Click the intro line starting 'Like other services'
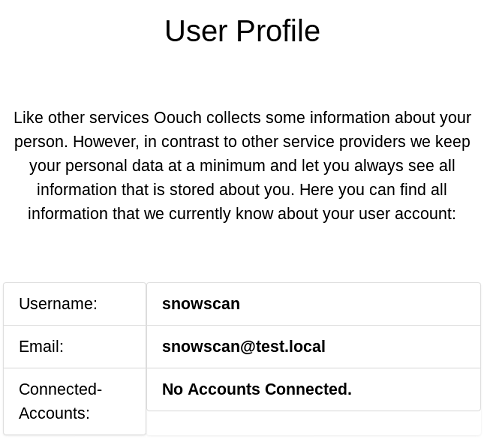 pos(242,118)
